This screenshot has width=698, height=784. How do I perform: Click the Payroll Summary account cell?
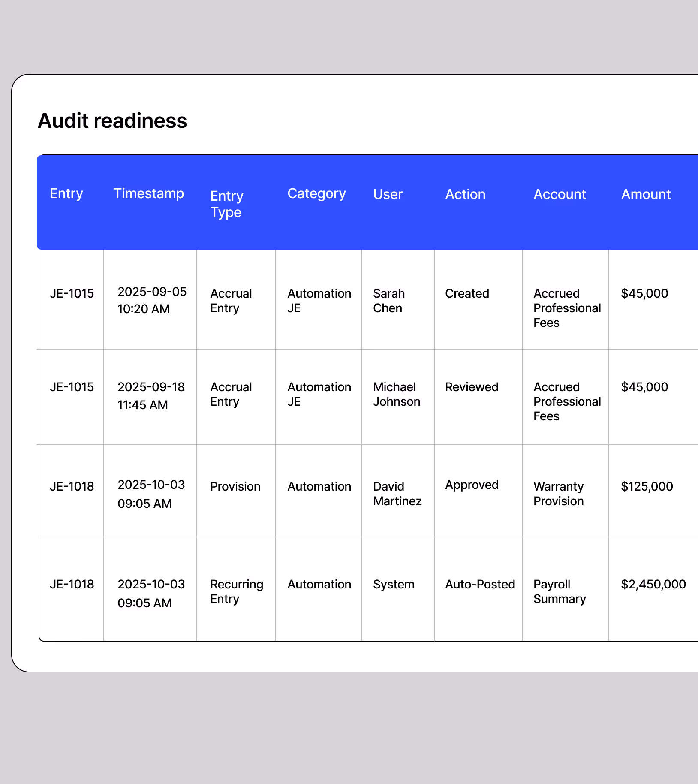(560, 591)
